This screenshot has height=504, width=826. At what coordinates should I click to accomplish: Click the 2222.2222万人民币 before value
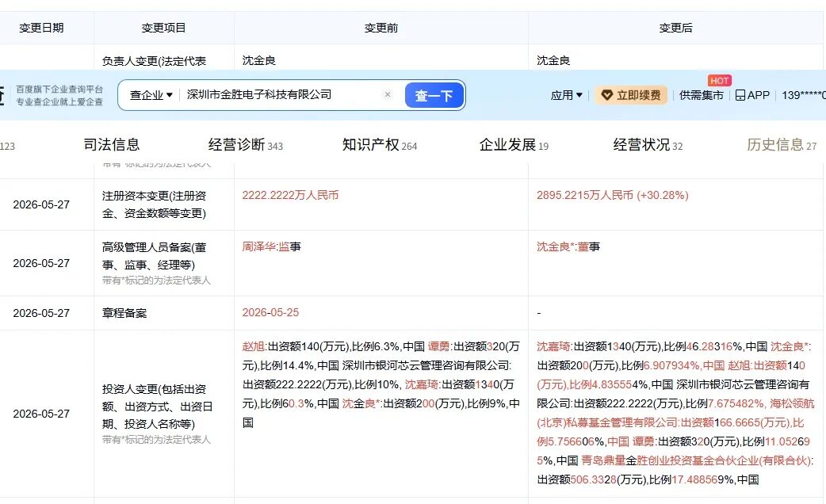290,196
